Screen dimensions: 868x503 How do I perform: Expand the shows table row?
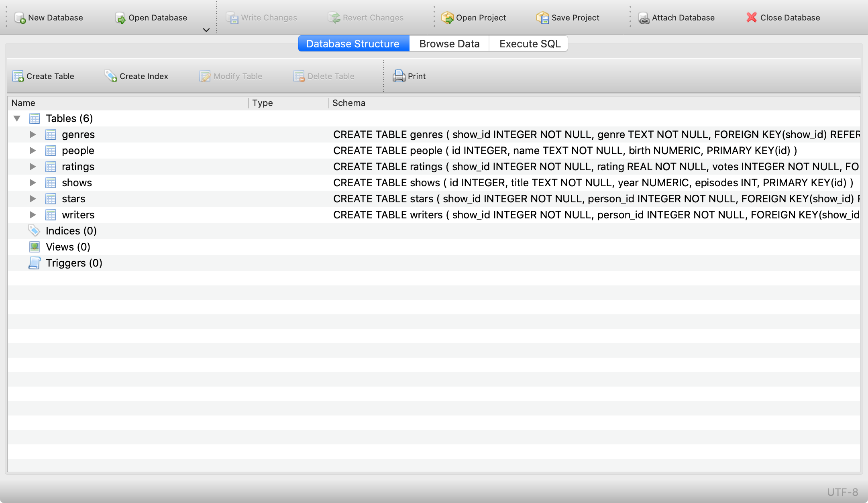coord(33,183)
